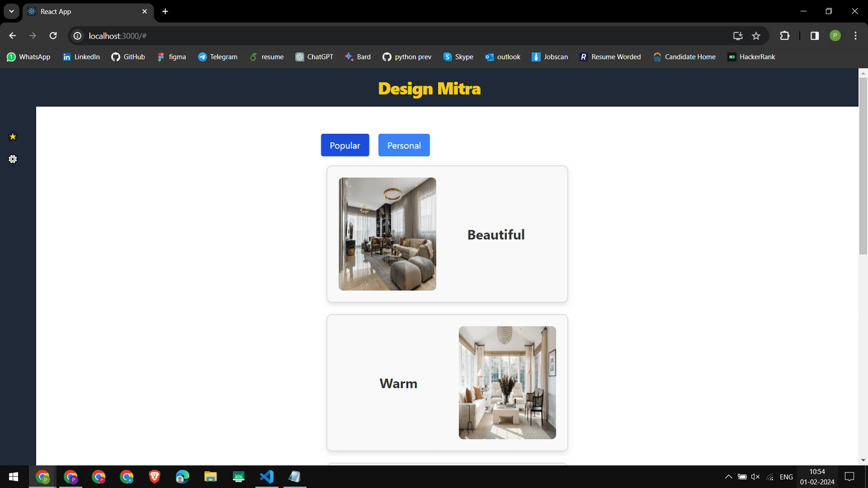Screen dimensions: 868x488
Task: Close the React App tab
Action: click(x=145, y=11)
